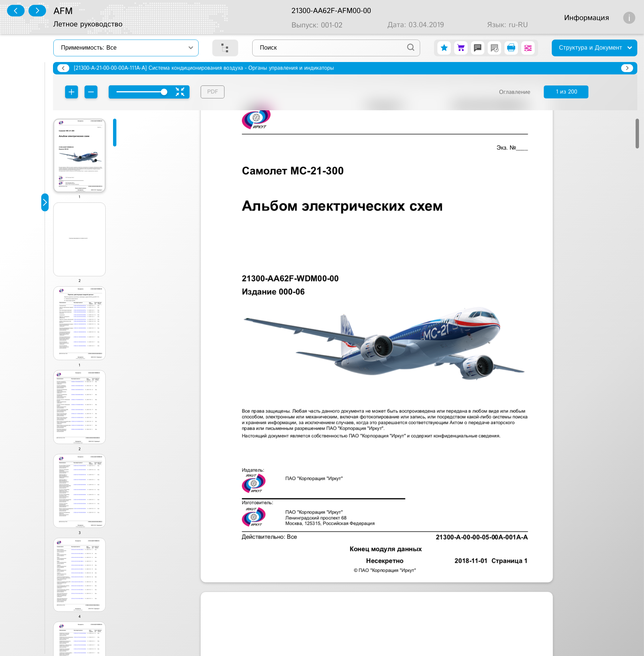Select the third thumbnail with Перечень table
This screenshot has height=656, width=644.
pyautogui.click(x=79, y=323)
